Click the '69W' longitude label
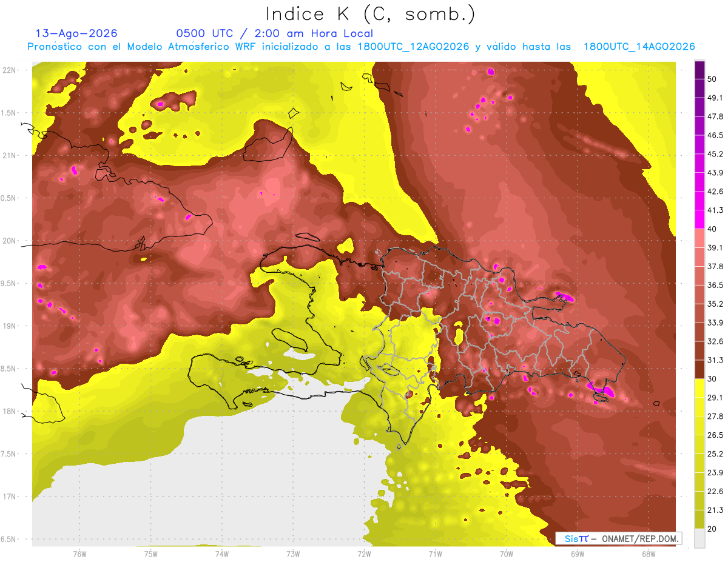Image resolution: width=728 pixels, height=562 pixels. tap(577, 554)
